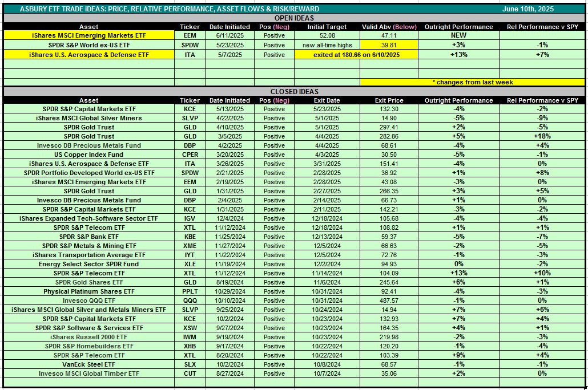Click the US Copper Index Fund cell
The height and width of the screenshot is (390, 588).
coord(89,155)
